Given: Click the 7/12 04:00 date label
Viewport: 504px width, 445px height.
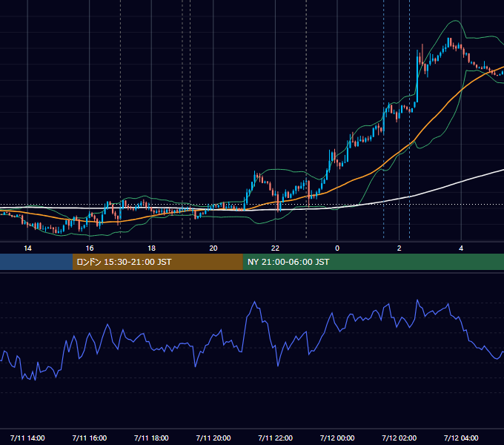Looking at the screenshot, I should pyautogui.click(x=461, y=438).
